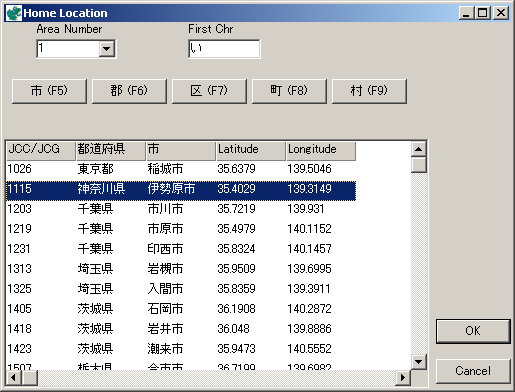Click longitude value 140.1457

tap(309, 249)
